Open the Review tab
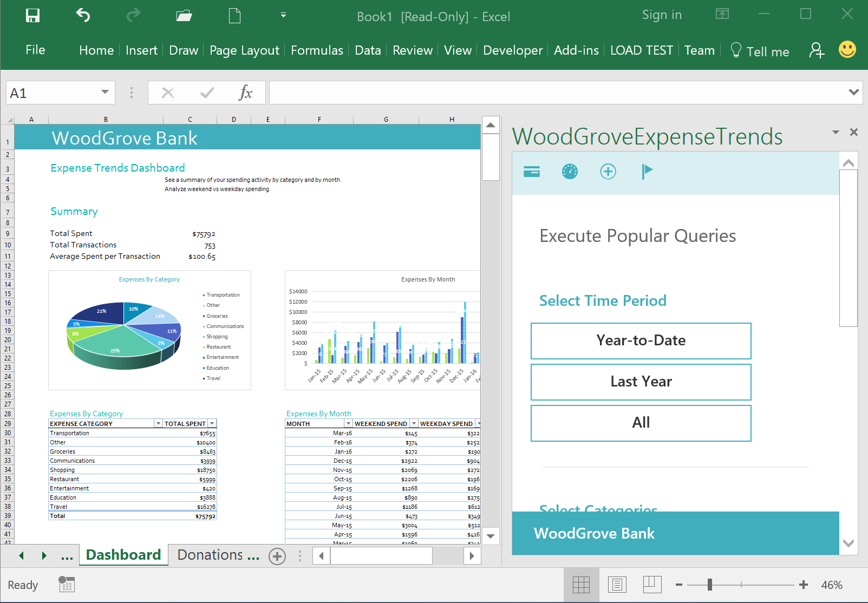Viewport: 868px width, 603px height. (x=413, y=50)
